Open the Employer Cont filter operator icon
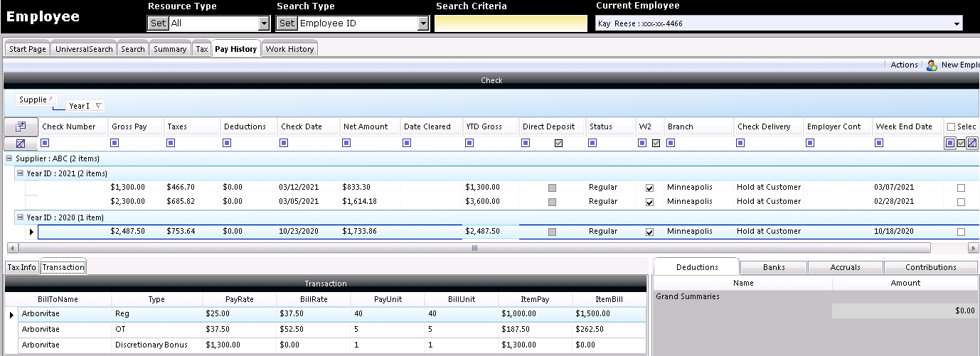This screenshot has height=356, width=980. pyautogui.click(x=811, y=143)
